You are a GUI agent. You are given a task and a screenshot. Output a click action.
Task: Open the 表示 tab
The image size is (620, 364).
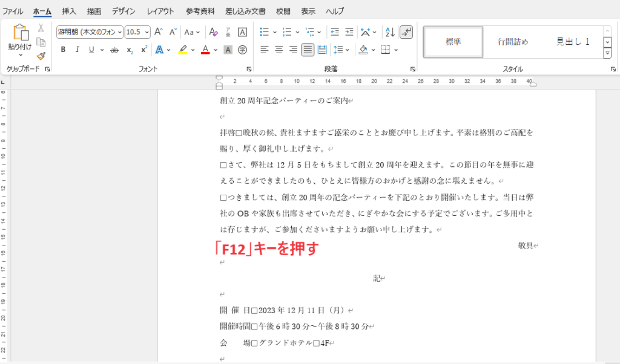click(308, 11)
